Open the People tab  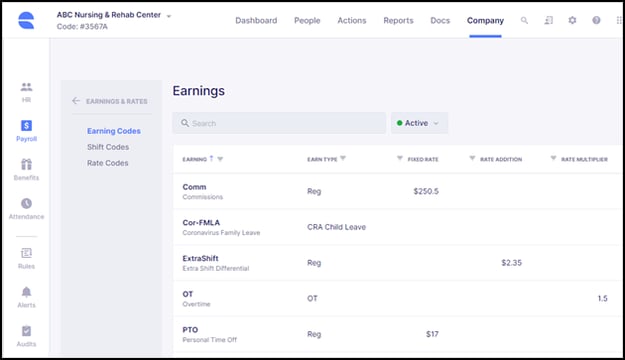(x=307, y=20)
